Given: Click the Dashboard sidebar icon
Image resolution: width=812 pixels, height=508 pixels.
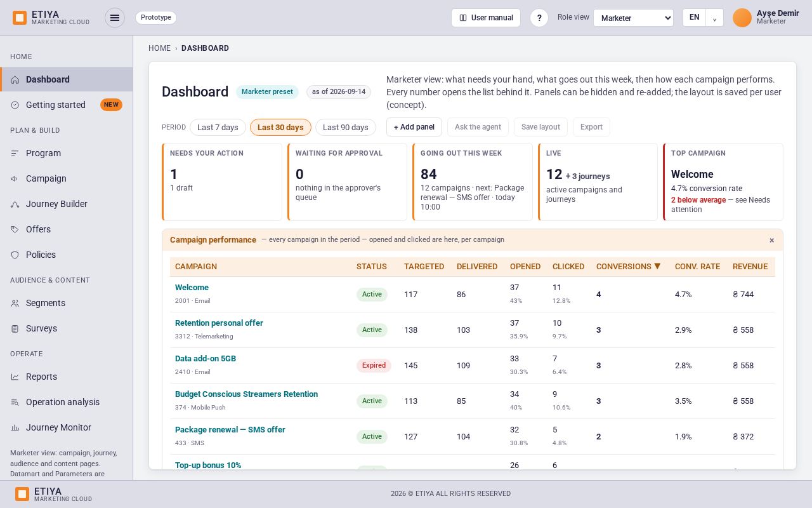Looking at the screenshot, I should (15, 79).
